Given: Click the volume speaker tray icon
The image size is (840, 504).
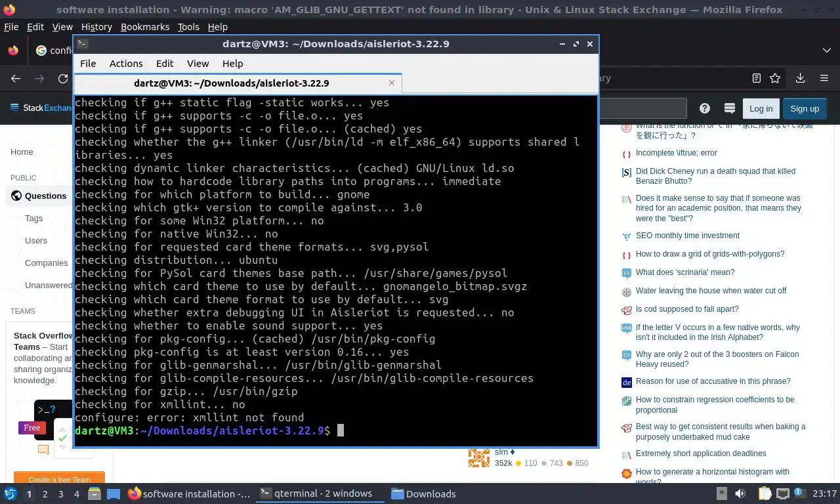Looking at the screenshot, I should [740, 493].
